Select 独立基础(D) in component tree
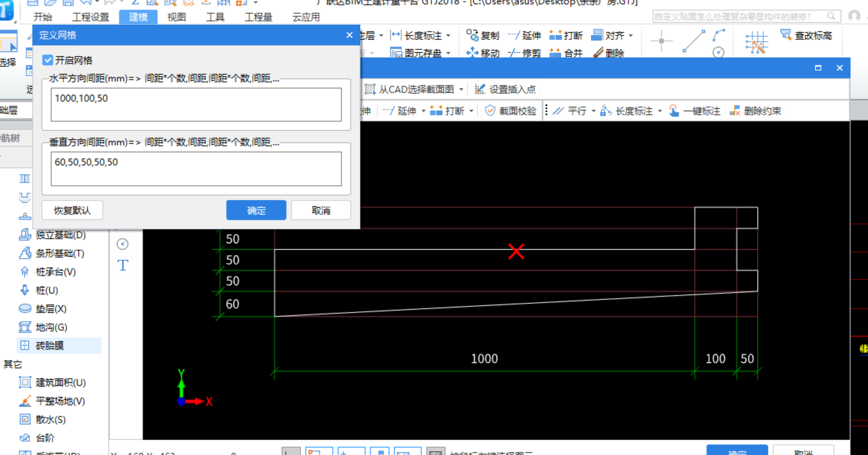 pyautogui.click(x=52, y=235)
